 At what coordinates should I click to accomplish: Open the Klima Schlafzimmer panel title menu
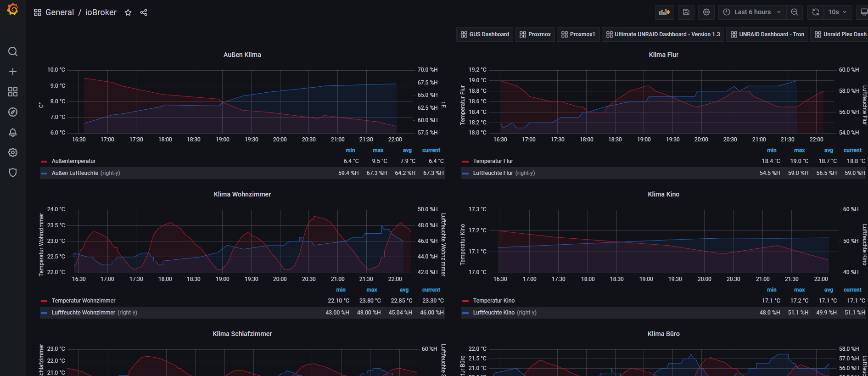point(242,334)
